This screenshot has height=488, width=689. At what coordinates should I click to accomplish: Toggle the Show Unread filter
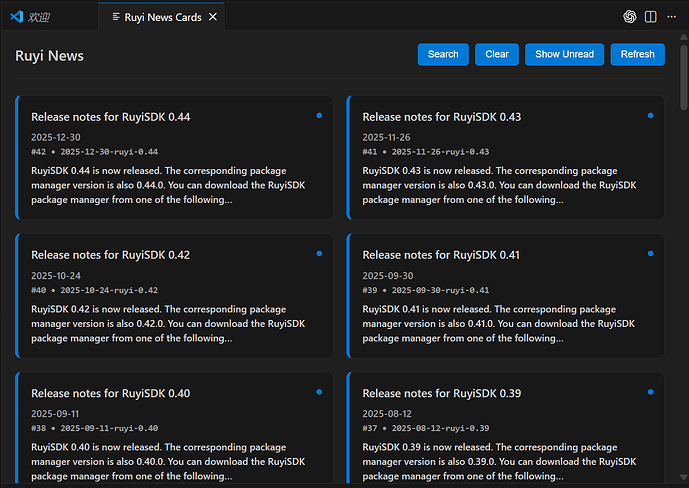[564, 55]
